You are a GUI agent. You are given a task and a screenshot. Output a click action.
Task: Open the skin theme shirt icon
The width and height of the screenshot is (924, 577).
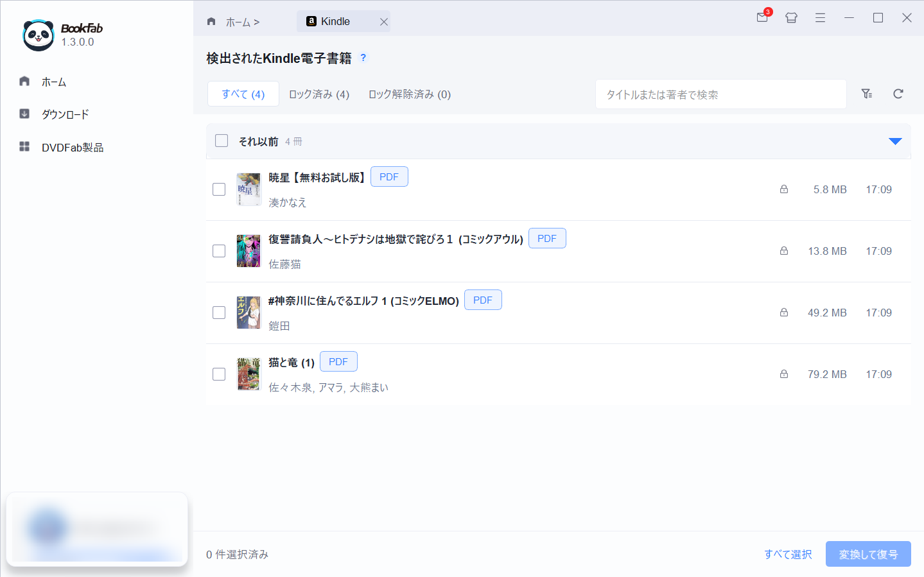tap(791, 18)
